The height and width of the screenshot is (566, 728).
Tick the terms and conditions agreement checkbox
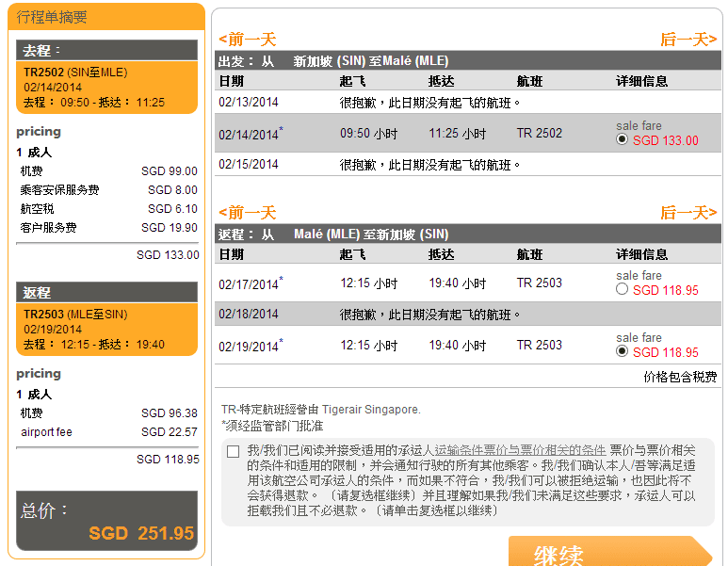[234, 452]
